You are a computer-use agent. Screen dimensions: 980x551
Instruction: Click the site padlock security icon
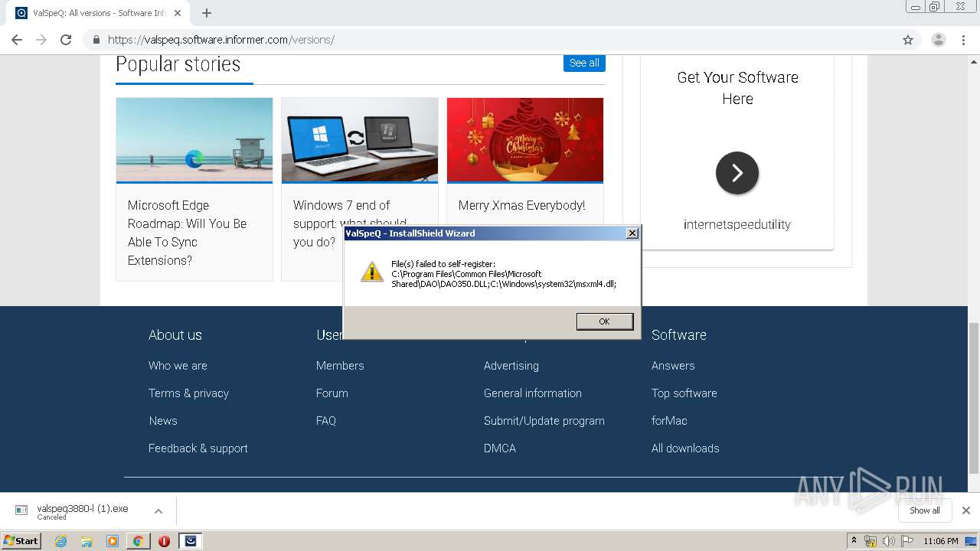click(96, 40)
